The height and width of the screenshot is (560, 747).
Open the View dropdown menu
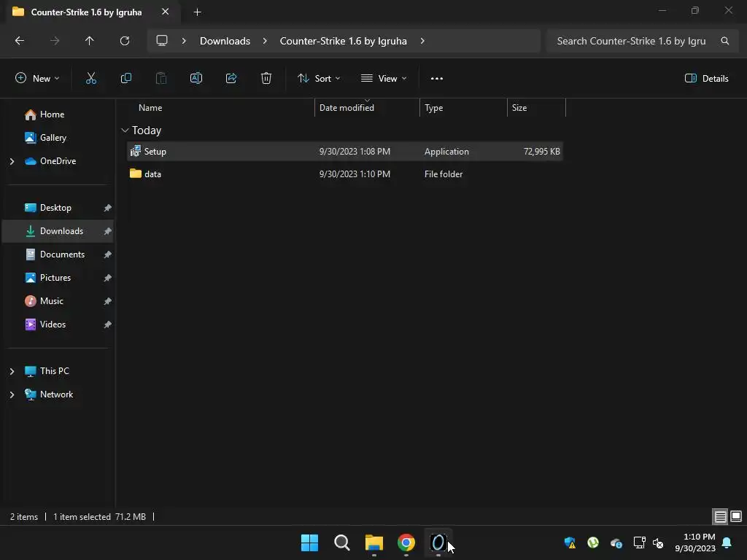point(384,79)
